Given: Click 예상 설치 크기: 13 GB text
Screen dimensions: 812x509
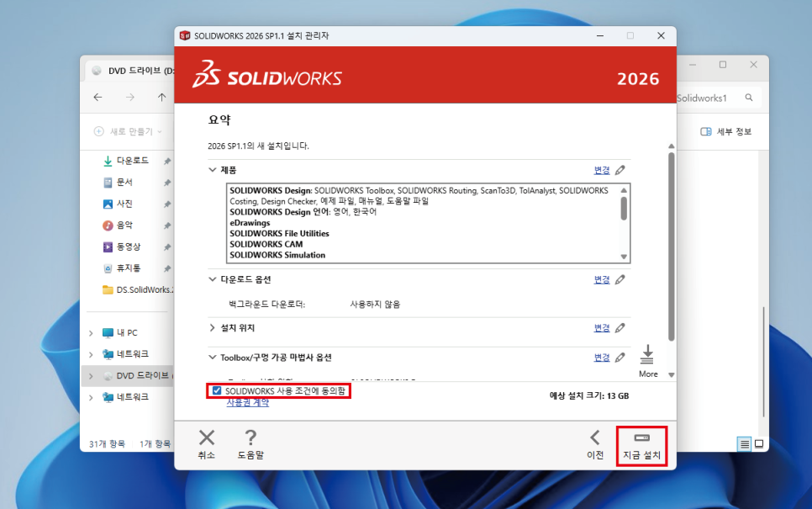Looking at the screenshot, I should pos(589,396).
